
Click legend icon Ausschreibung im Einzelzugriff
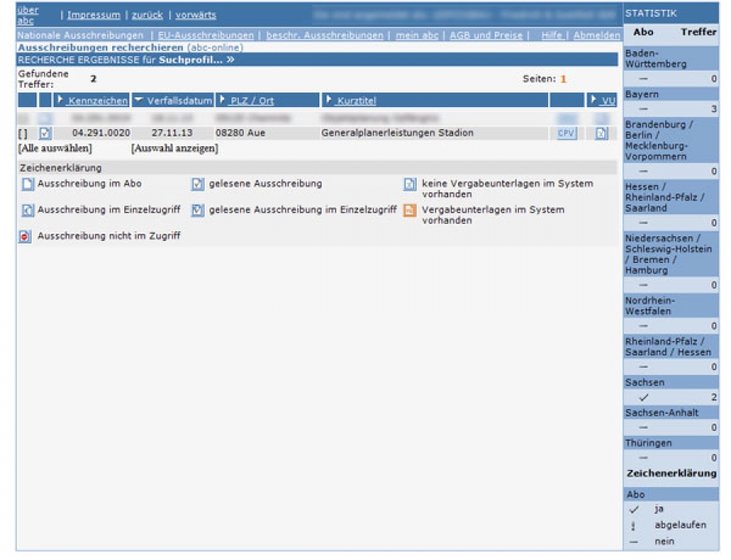pos(28,210)
